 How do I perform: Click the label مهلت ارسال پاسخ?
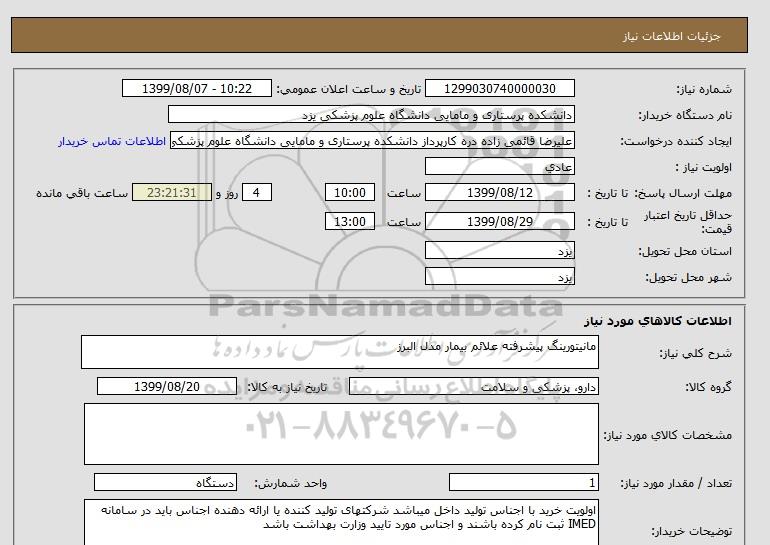[683, 193]
